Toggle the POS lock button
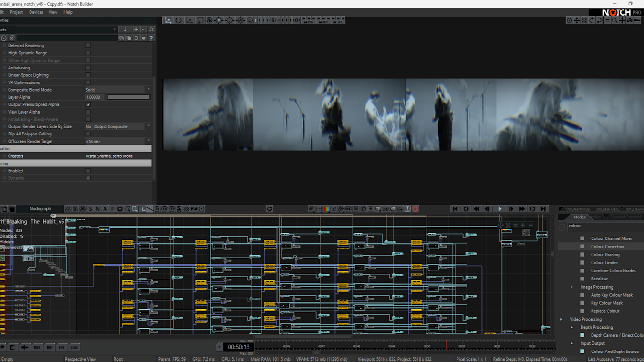Viewport: 644px width, 362px height. click(x=310, y=21)
